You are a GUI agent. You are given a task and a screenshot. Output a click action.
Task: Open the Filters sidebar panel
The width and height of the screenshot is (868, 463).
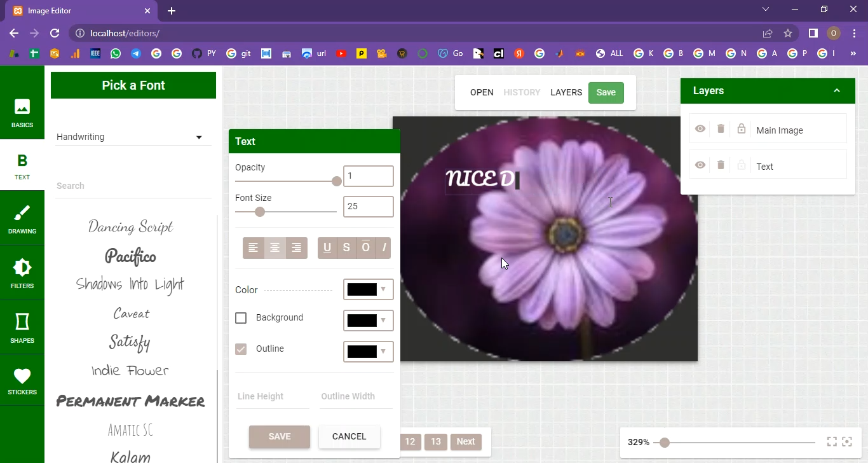(22, 273)
